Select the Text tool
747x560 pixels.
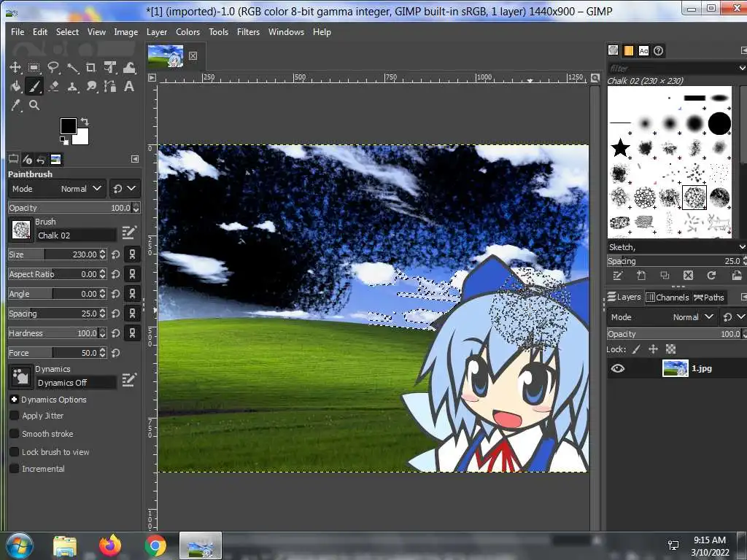[129, 86]
